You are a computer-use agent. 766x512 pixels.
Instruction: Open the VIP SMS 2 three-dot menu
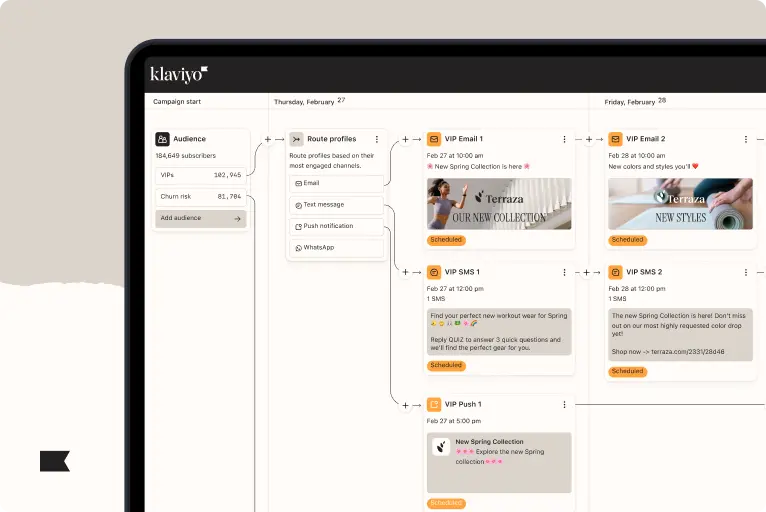745,272
